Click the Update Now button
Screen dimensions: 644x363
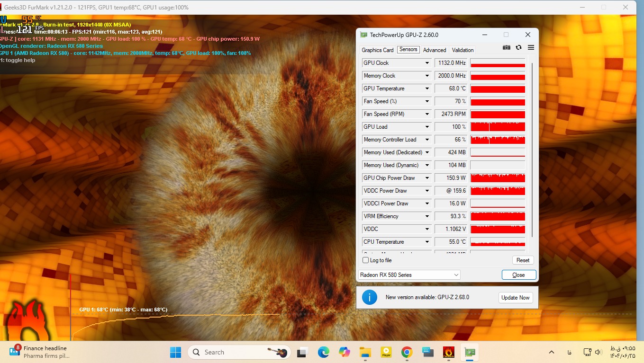click(516, 298)
